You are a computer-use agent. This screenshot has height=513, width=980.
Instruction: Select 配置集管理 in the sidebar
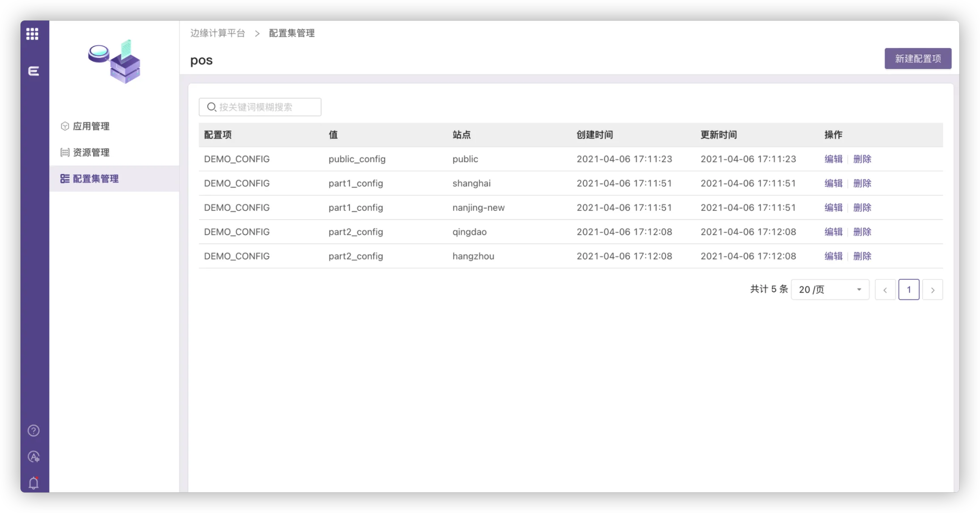click(x=95, y=179)
